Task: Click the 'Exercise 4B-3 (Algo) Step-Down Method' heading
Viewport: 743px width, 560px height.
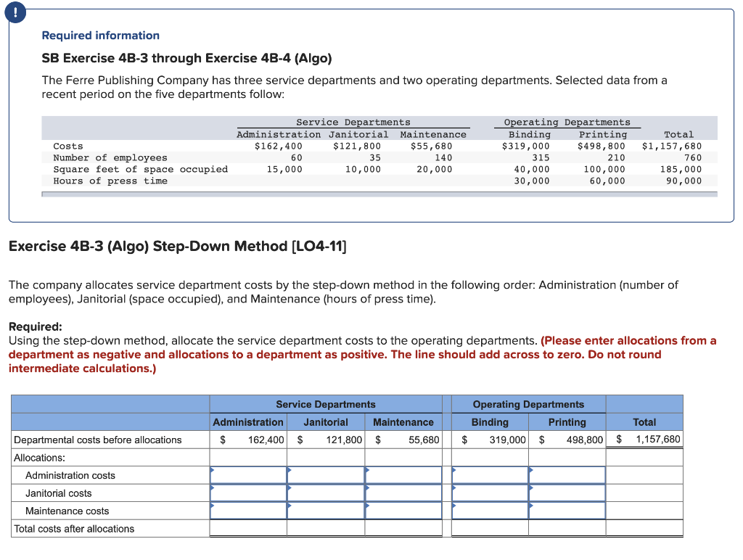Action: pyautogui.click(x=178, y=247)
